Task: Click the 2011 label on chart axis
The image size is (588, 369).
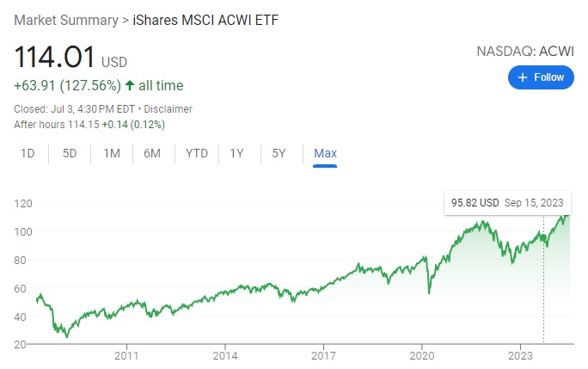Action: point(126,354)
